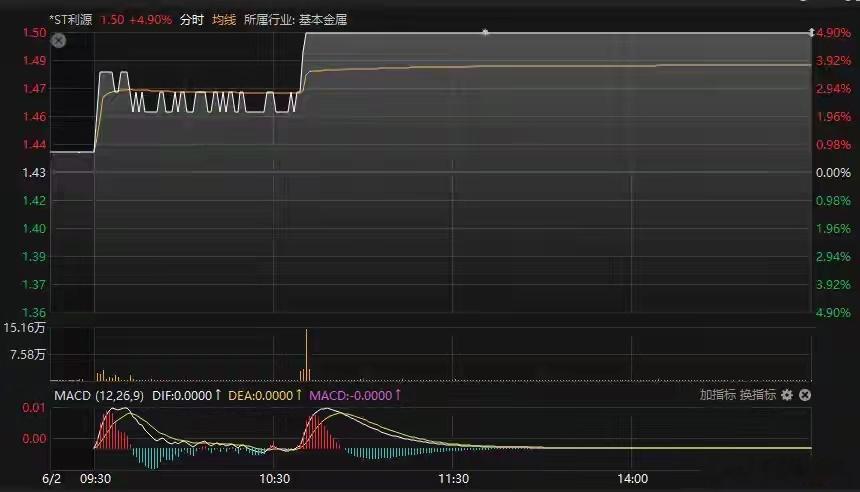The image size is (860, 492).
Task: Click the red 3.92% percentage axis label
Action: [833, 61]
